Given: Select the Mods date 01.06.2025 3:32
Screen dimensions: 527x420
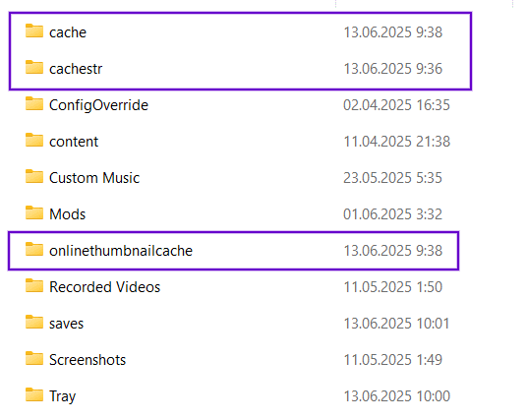Looking at the screenshot, I should (x=392, y=214).
